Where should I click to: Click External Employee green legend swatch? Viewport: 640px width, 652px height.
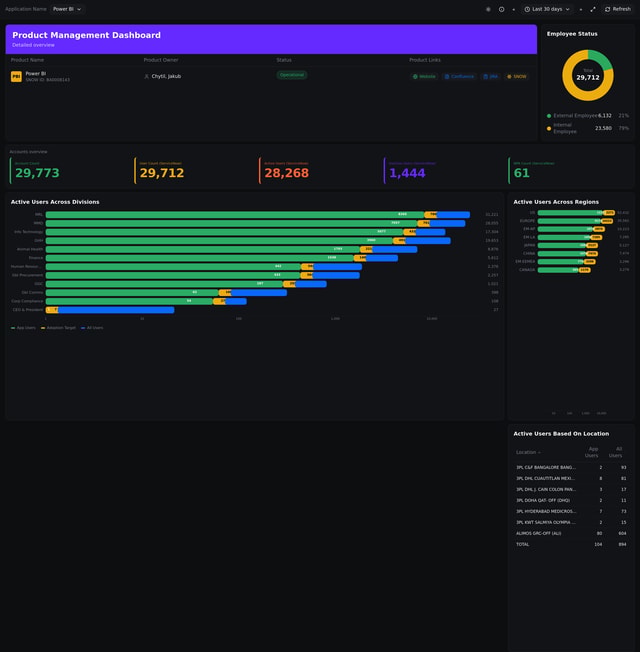549,115
